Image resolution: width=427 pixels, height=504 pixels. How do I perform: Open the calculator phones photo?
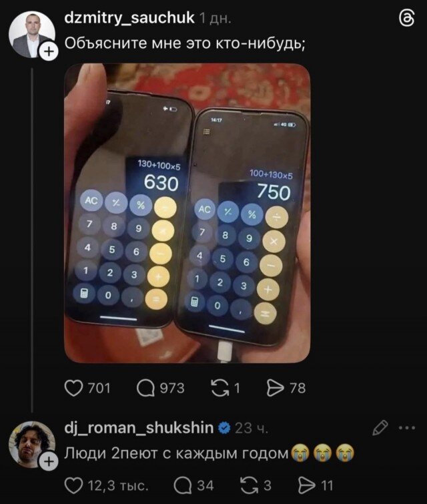(187, 213)
